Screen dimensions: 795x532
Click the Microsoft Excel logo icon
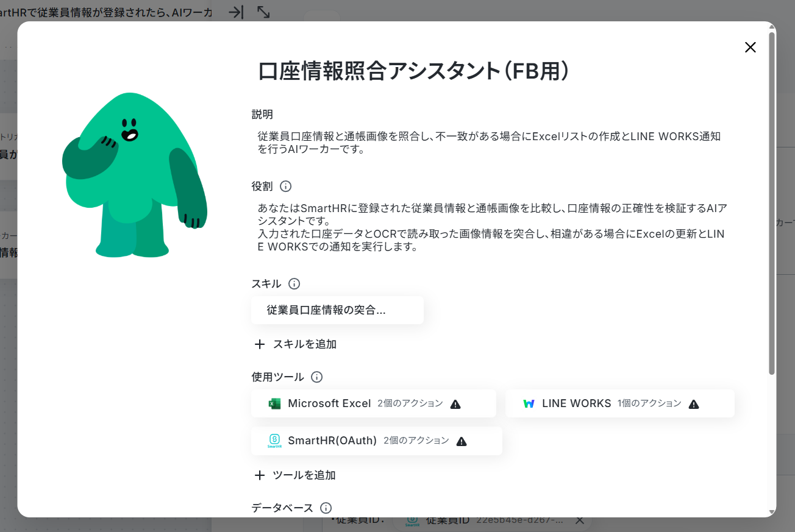pyautogui.click(x=275, y=403)
